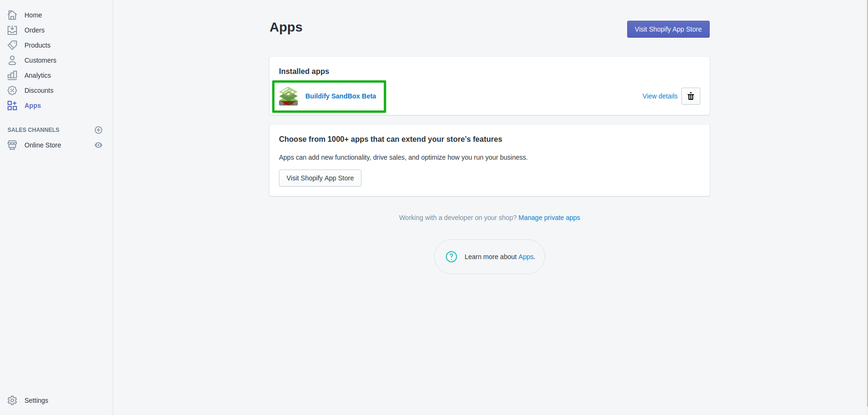Click the Installed apps heading
Screen dimensions: 868x415
click(304, 72)
